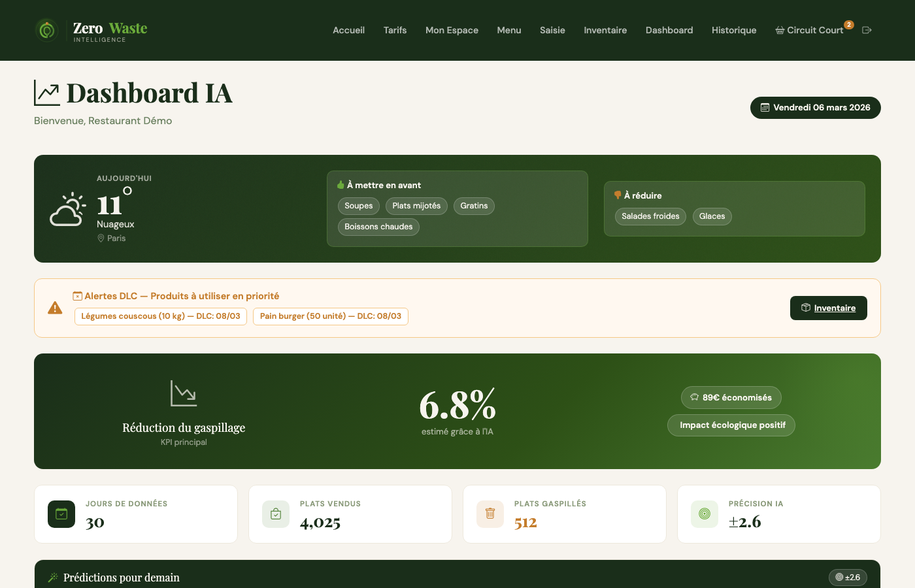Toggle the Soupes suggestion chip

(x=358, y=206)
